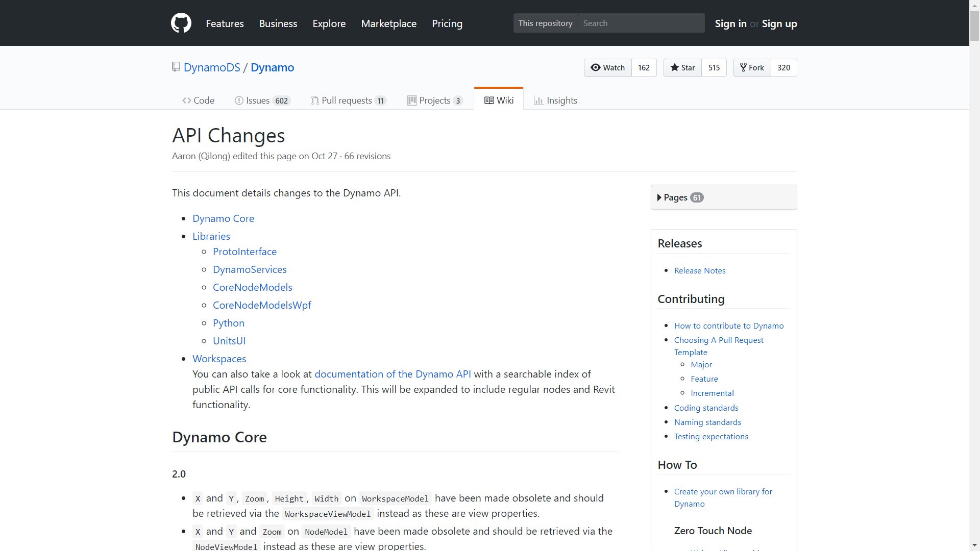Click the API Changes page title
The image size is (980, 551).
click(228, 135)
